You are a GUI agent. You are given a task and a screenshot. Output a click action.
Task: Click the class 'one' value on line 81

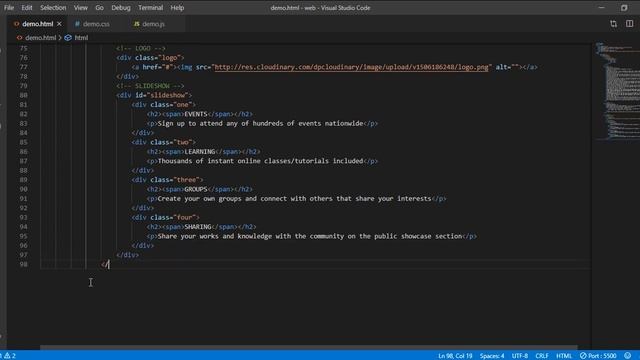182,104
